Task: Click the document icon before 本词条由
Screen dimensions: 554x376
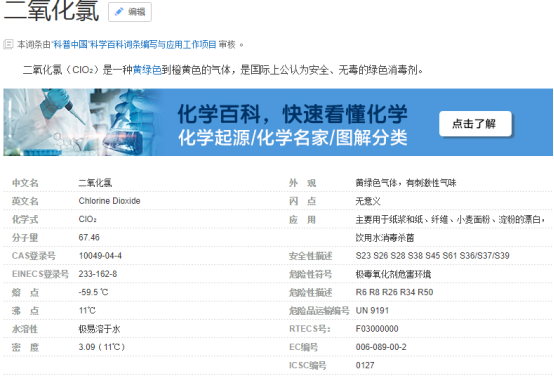Action: click(x=8, y=44)
